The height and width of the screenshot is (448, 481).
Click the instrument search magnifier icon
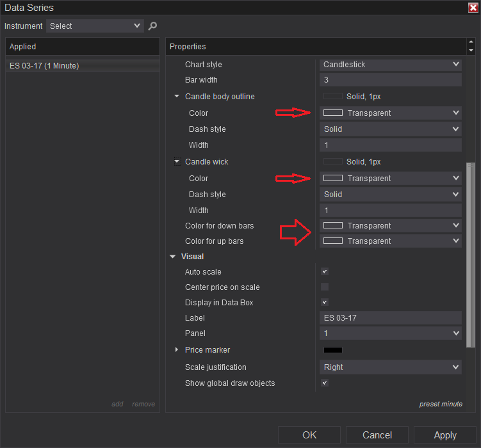pos(152,26)
